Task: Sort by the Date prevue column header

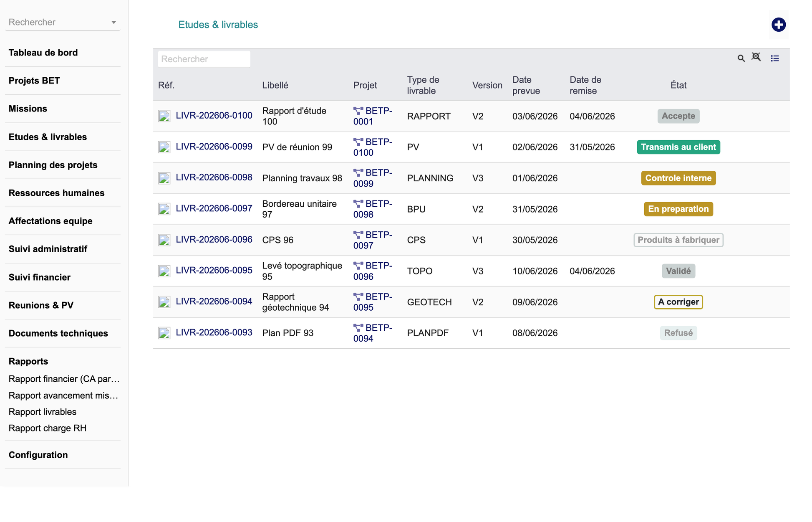Action: (x=526, y=85)
